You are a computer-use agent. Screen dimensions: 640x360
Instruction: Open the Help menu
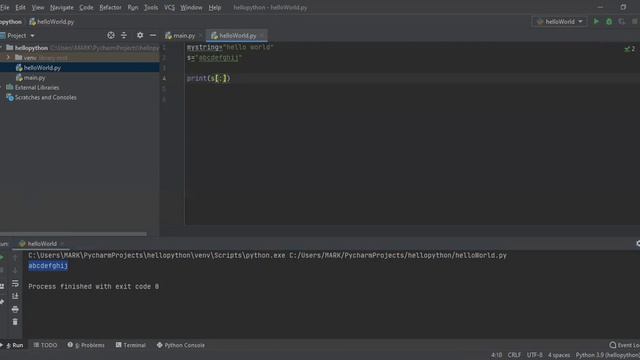pyautogui.click(x=215, y=7)
